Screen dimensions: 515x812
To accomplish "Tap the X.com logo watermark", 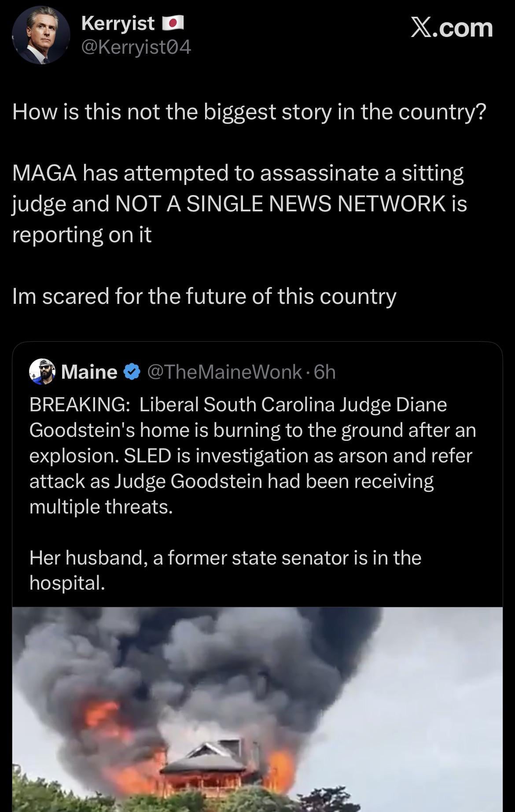I will [452, 28].
